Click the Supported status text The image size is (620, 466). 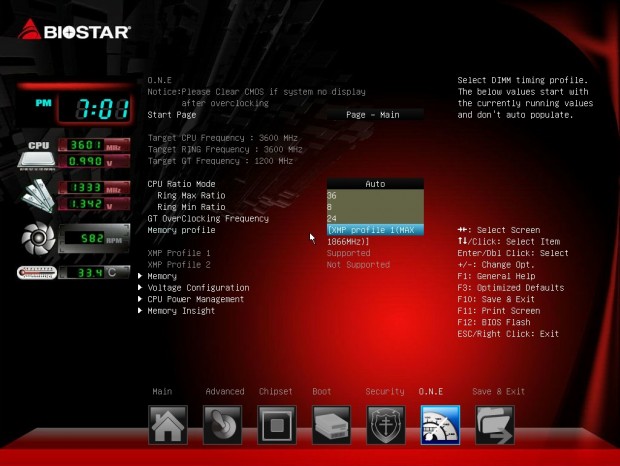click(349, 253)
